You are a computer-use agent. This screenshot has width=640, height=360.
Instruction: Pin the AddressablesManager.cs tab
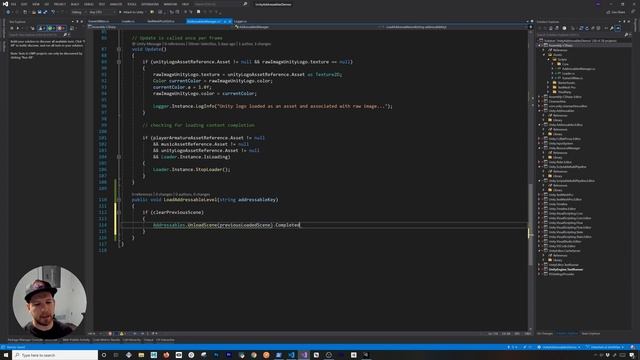224,21
